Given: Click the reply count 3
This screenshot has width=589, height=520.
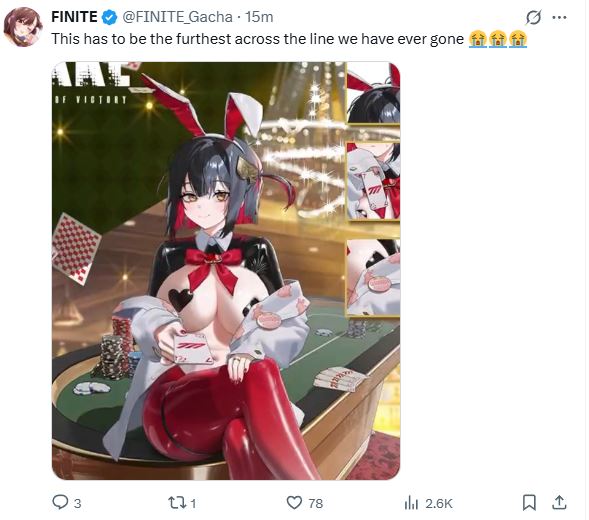Looking at the screenshot, I should (x=77, y=503).
